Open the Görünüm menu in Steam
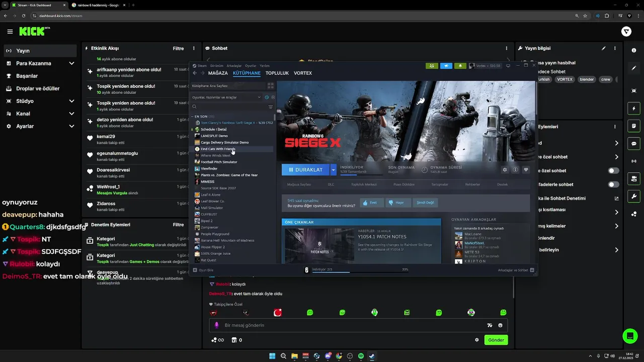The width and height of the screenshot is (644, 362). pos(216,66)
